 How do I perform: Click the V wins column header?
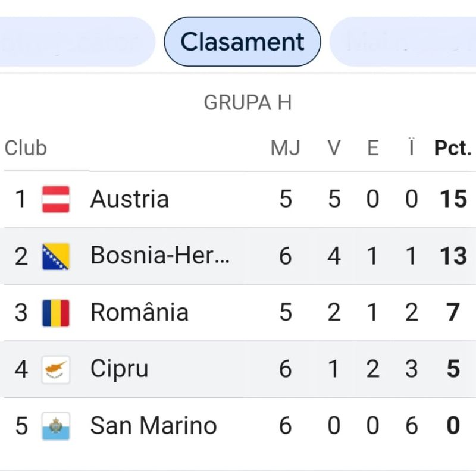[334, 148]
